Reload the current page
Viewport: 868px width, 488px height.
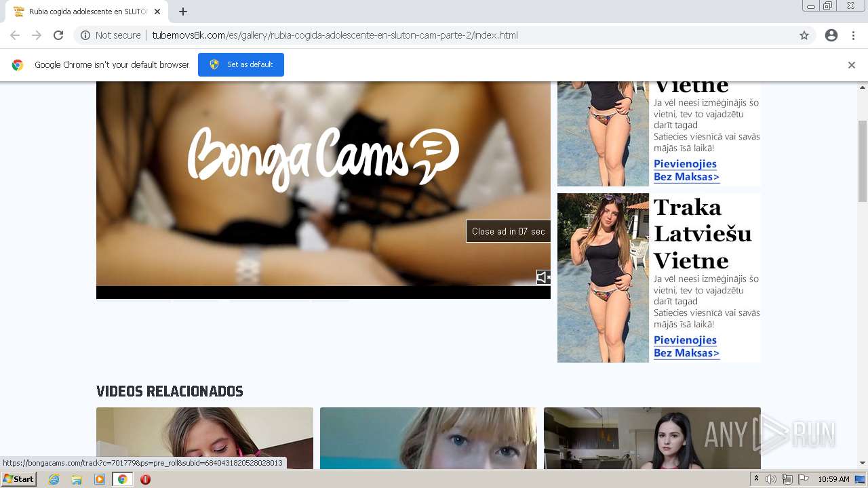coord(58,35)
